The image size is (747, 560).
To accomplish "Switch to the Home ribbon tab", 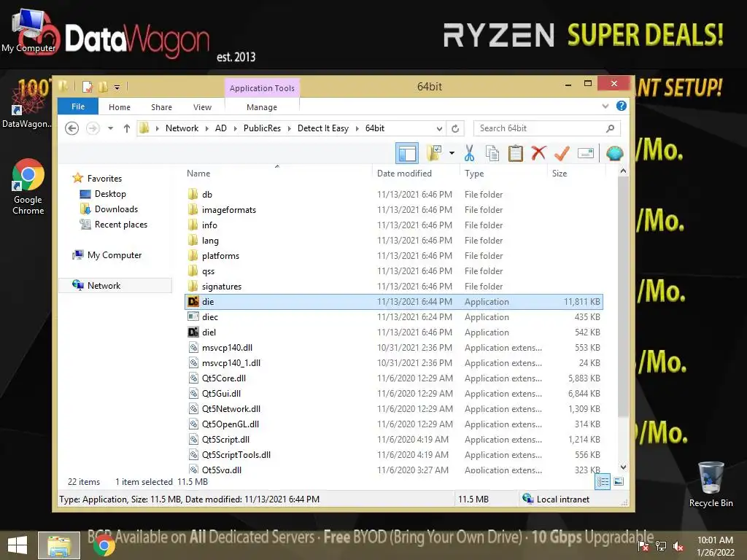I will (120, 107).
